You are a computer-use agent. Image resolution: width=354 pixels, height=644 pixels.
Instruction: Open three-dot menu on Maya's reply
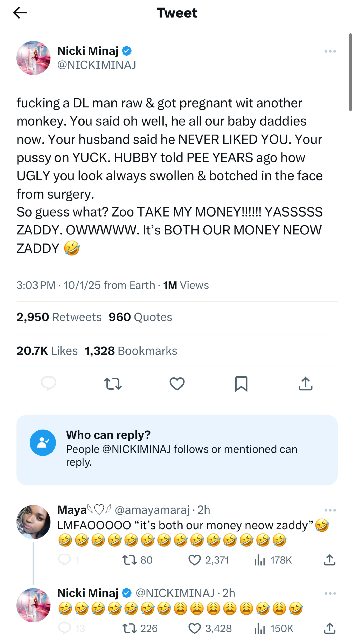coord(330,510)
